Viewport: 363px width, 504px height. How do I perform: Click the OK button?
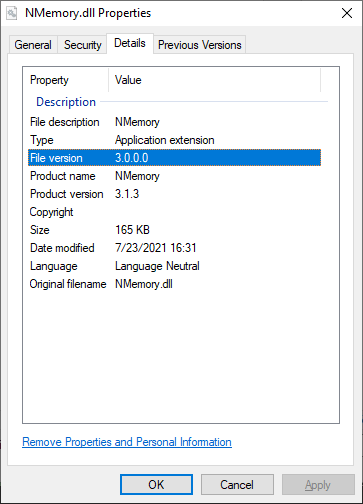(x=156, y=484)
